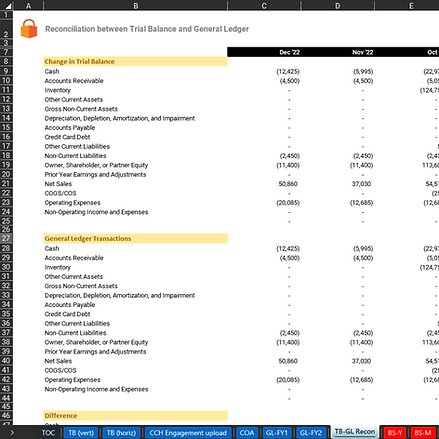Image resolution: width=439 pixels, height=439 pixels.
Task: Switch to the TB (vert) sheet
Action: 81,433
